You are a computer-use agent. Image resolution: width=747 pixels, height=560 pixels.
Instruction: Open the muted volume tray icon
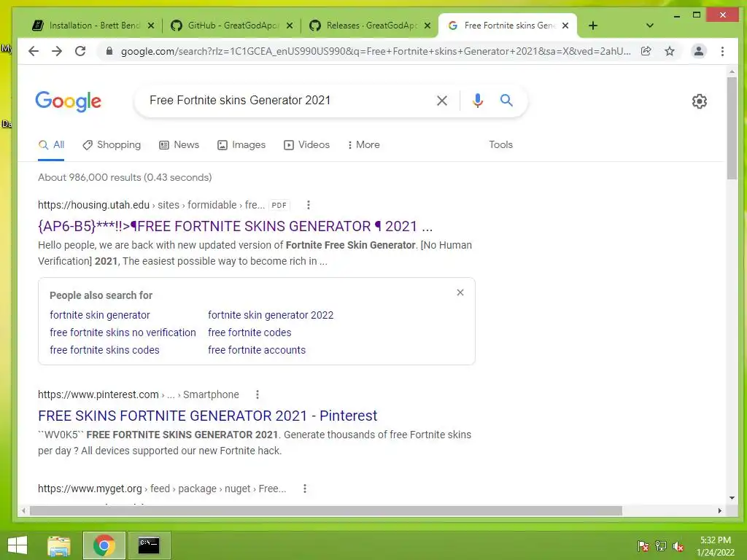678,545
